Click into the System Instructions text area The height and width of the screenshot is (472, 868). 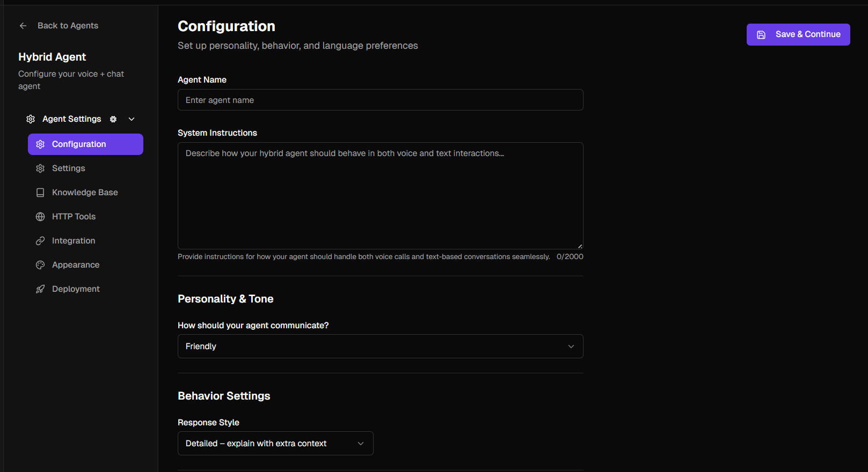point(380,196)
